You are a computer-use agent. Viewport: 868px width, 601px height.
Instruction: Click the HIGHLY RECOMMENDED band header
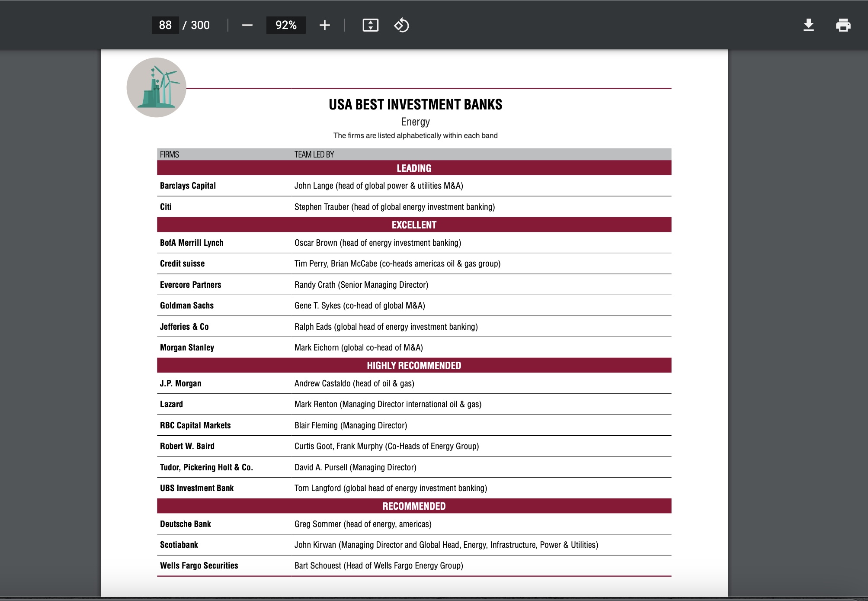[x=414, y=366]
